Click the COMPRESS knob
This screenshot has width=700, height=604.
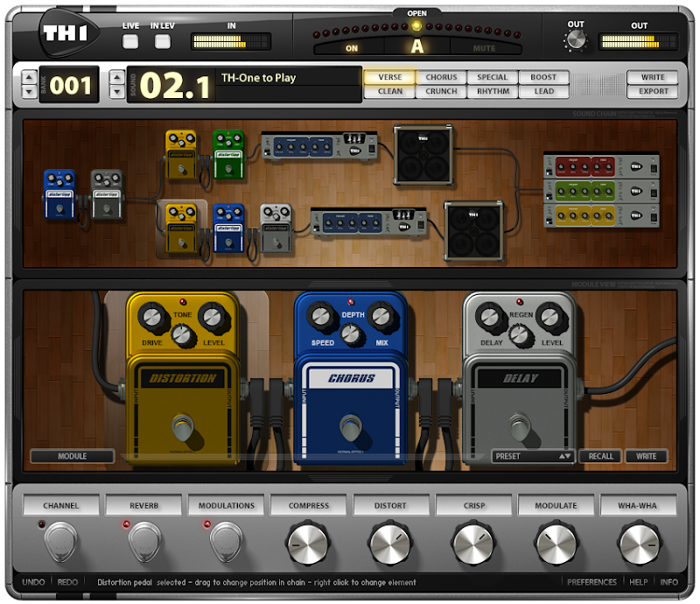(308, 544)
